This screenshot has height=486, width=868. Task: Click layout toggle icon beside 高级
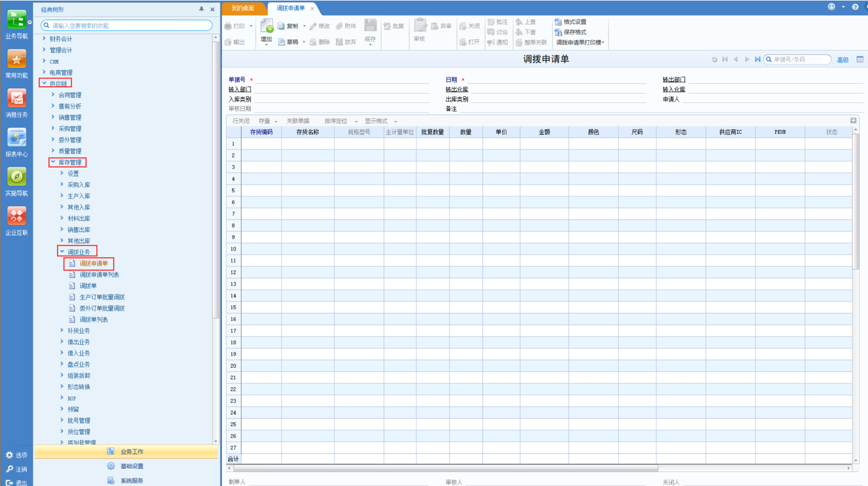point(860,59)
